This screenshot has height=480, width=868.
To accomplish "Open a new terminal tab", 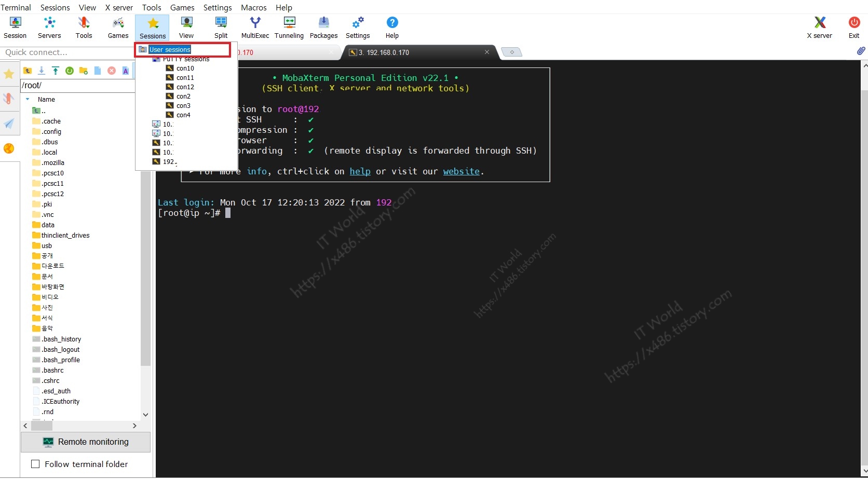I will 512,52.
